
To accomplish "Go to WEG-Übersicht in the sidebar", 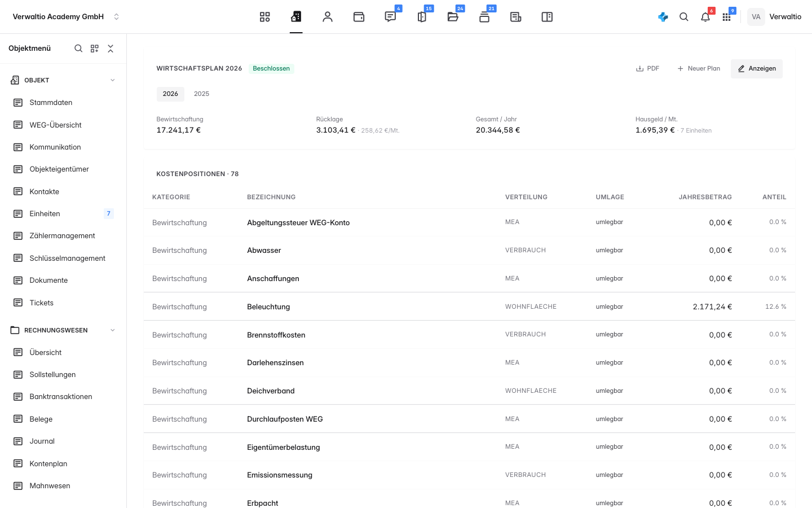I will 63,125.
